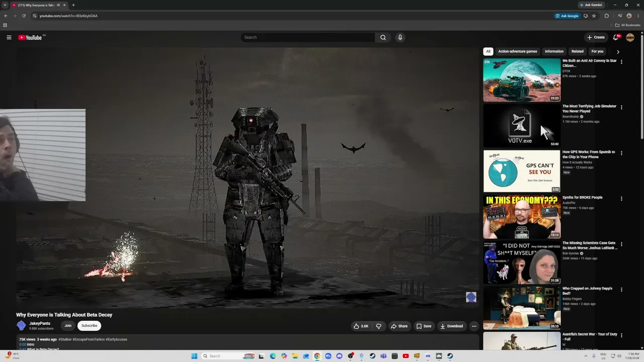Dislike the Beta Decay video

tap(379, 326)
